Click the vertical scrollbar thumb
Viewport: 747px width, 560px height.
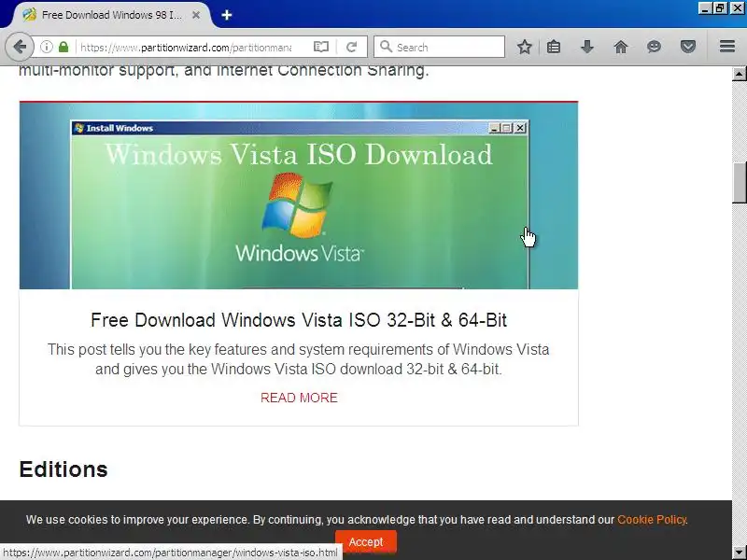[x=740, y=183]
